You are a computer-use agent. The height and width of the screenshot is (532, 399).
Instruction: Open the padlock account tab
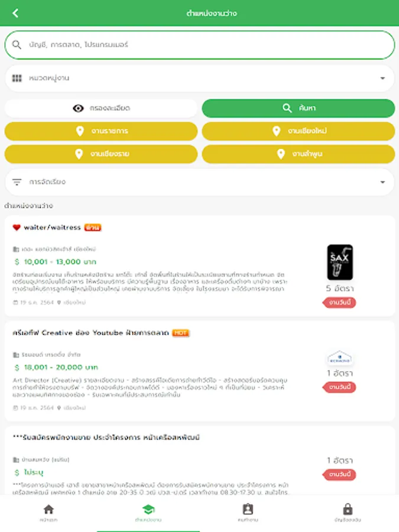(x=348, y=510)
